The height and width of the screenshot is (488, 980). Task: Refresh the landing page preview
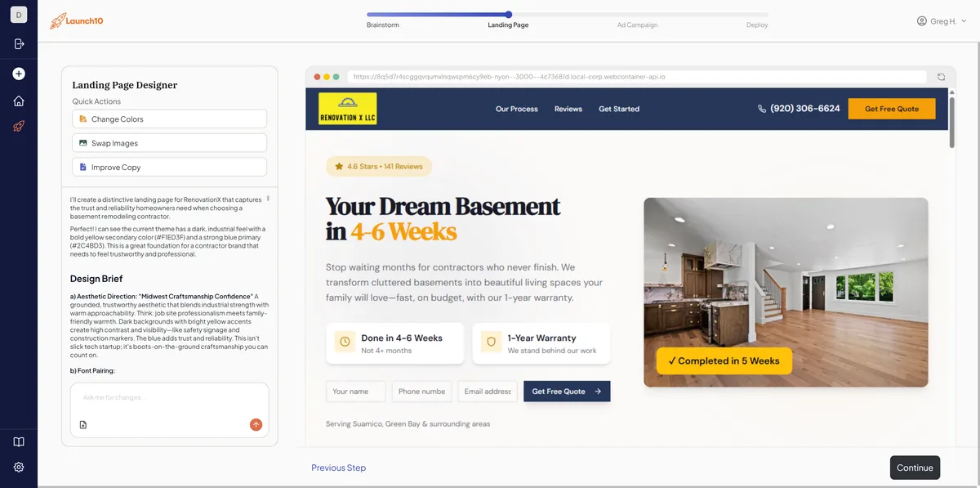[941, 76]
